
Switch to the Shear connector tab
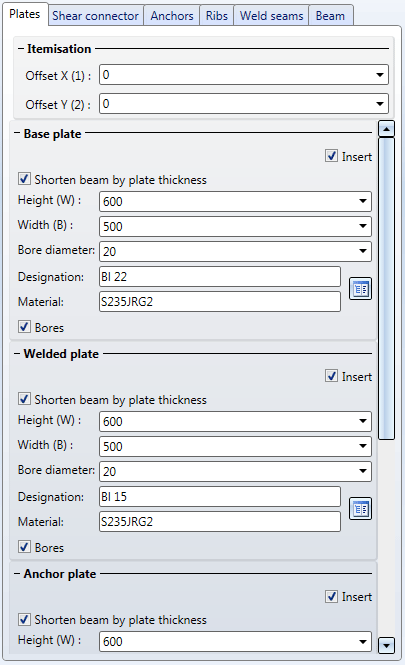(x=95, y=16)
